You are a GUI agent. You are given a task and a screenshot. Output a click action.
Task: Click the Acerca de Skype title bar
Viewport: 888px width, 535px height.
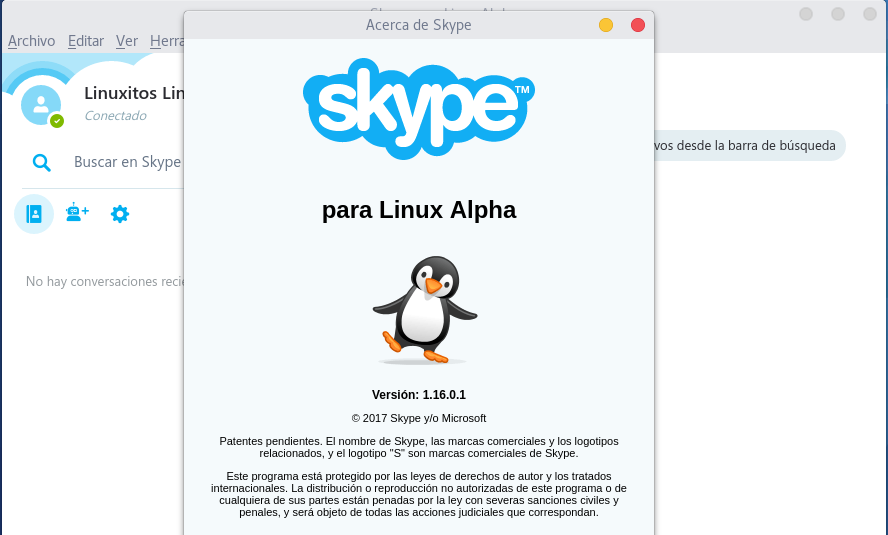coord(419,25)
